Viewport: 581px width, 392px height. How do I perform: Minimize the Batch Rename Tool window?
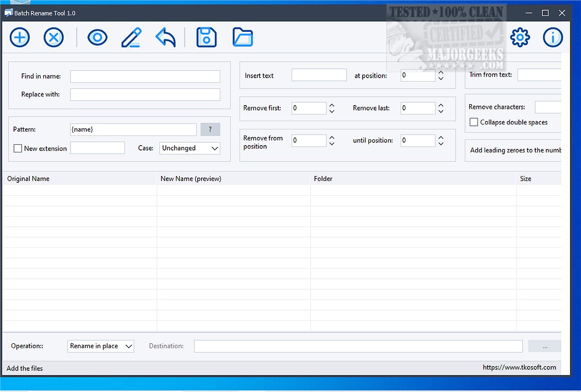click(528, 13)
